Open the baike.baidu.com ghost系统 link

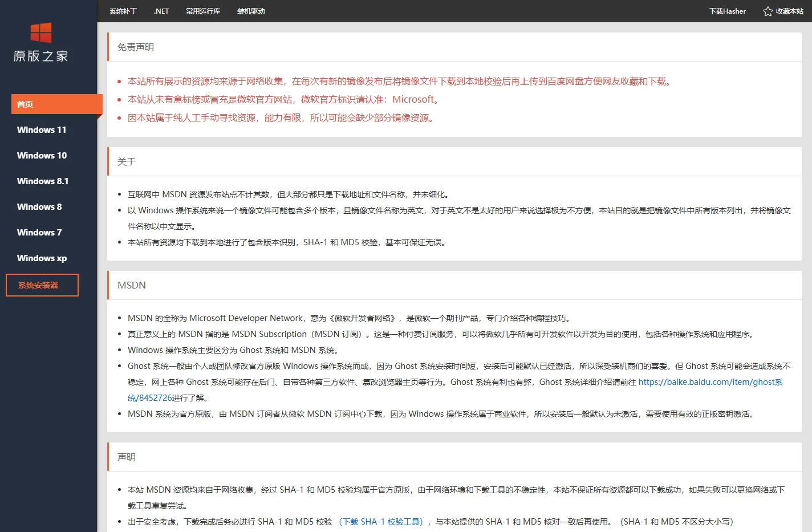click(x=710, y=382)
